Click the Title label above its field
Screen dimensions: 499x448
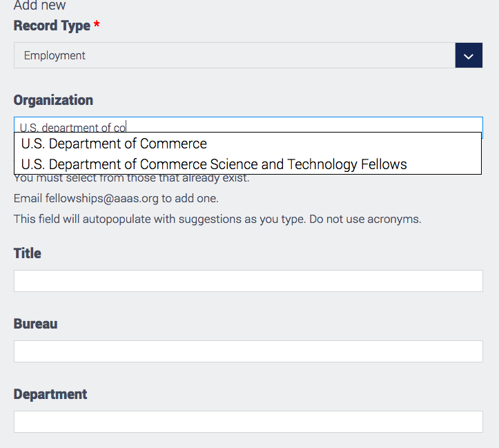[x=28, y=253]
